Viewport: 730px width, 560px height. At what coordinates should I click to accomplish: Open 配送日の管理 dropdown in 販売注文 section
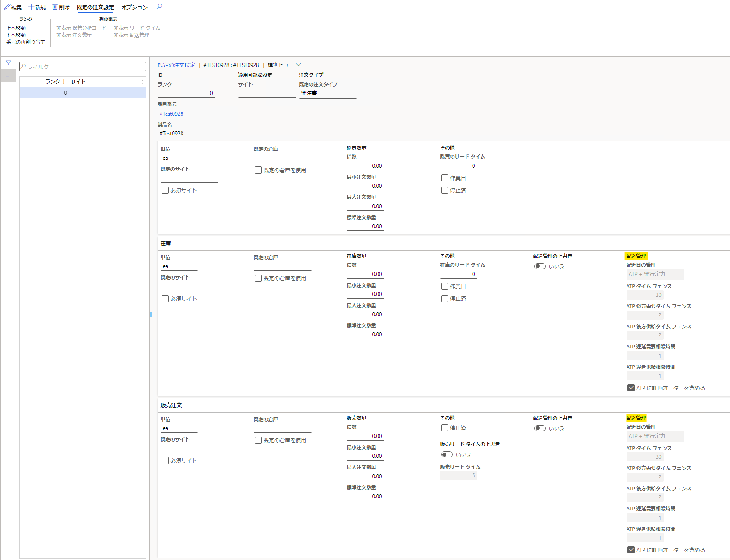click(655, 436)
